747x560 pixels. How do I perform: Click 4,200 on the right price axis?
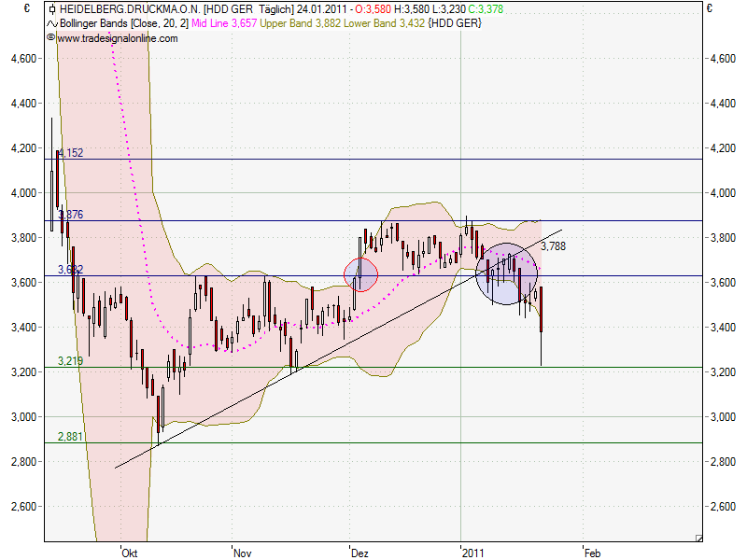tap(723, 148)
